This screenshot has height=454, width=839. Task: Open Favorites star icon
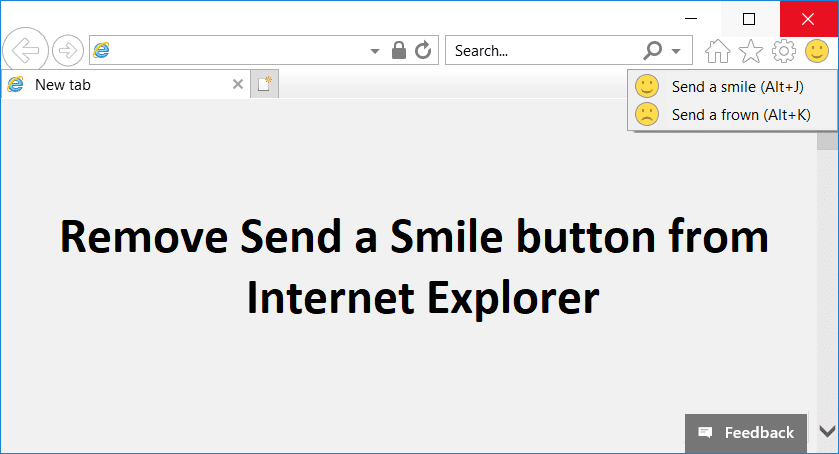click(x=751, y=51)
